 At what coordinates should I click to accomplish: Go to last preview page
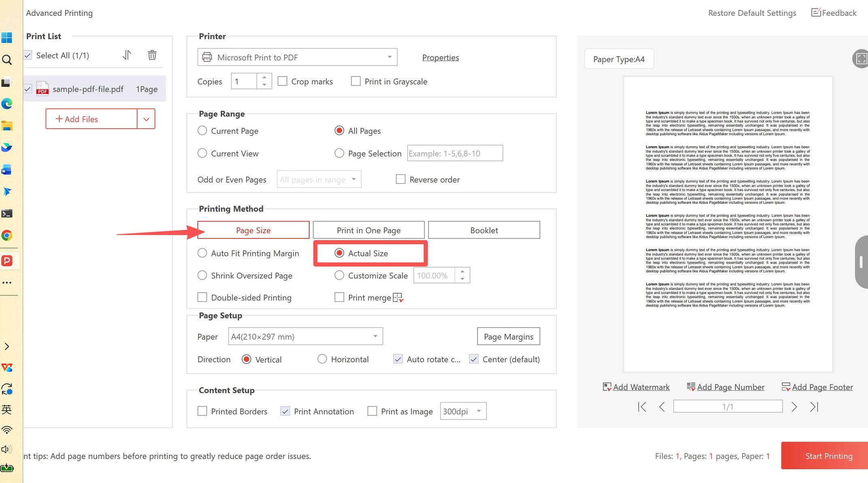[814, 406]
